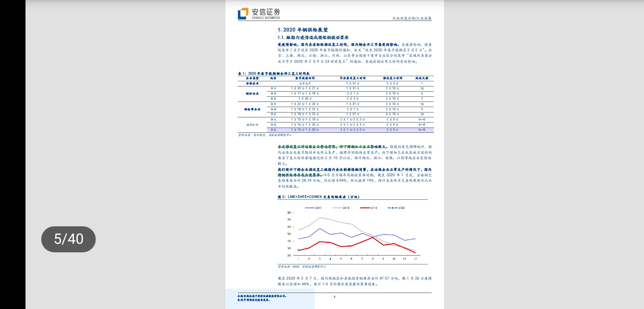The height and width of the screenshot is (309, 644).
Task: Click the 2020 data point on the chart
Action: click(x=298, y=250)
